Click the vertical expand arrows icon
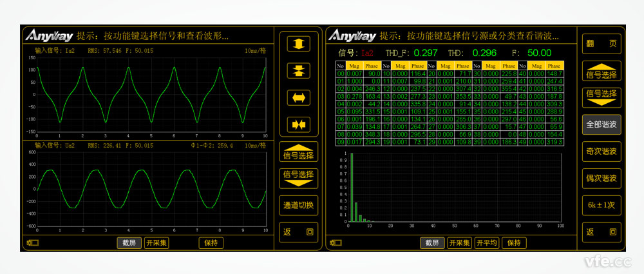Image resolution: width=644 pixels, height=274 pixels. 298,44
